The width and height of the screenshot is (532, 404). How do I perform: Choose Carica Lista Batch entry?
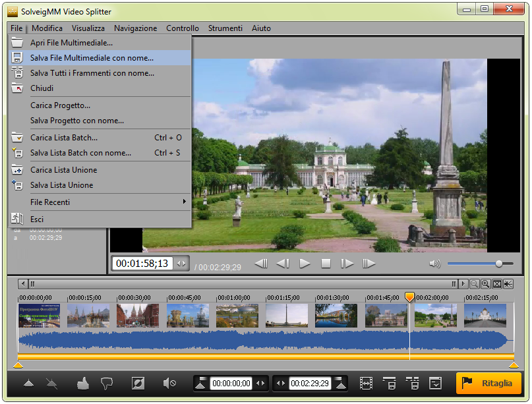(100, 138)
